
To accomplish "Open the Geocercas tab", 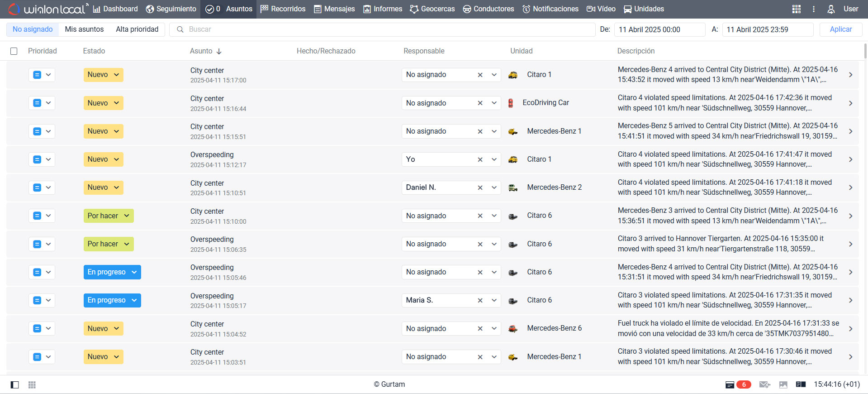I will [x=432, y=9].
